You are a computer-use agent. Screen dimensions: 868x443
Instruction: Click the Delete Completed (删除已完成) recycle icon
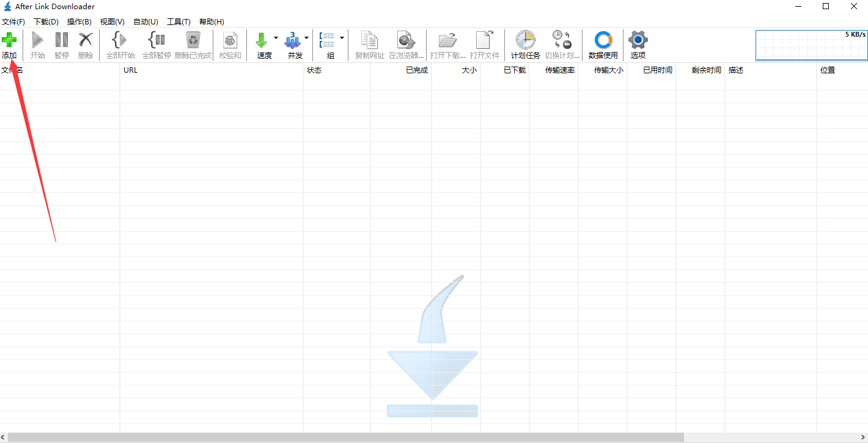click(193, 40)
